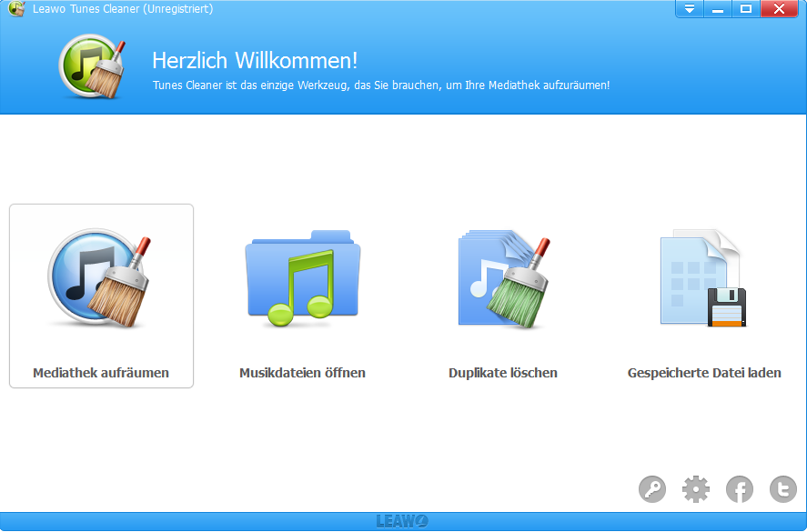
Task: Open the title bar dropdown arrow menu
Action: click(690, 9)
